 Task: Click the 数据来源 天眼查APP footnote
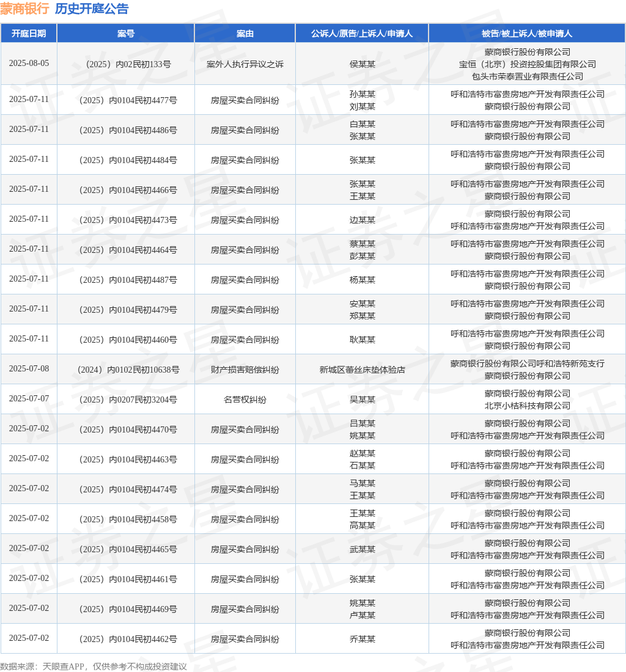[94, 667]
